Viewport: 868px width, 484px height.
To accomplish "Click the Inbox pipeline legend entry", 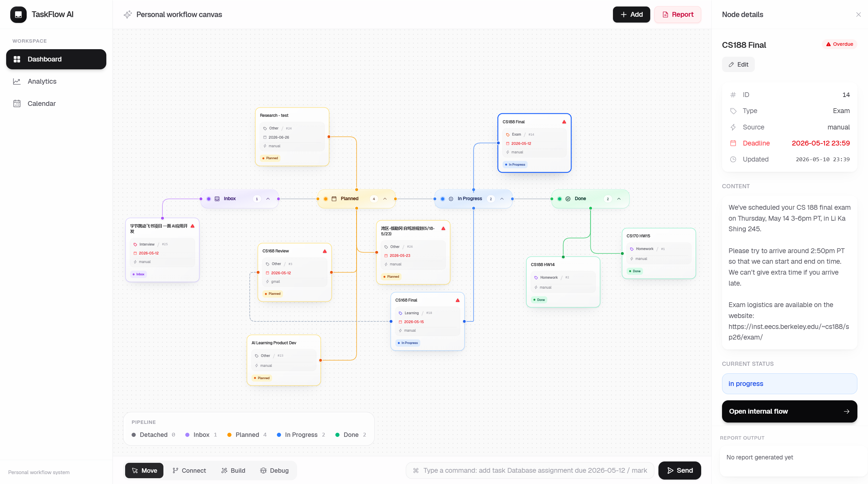I will (x=201, y=435).
